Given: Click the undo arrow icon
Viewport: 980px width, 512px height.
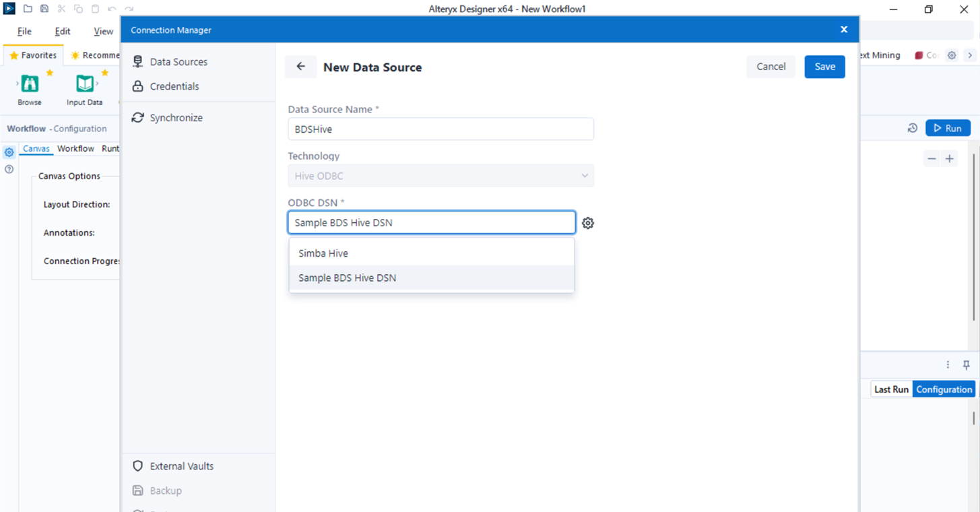Looking at the screenshot, I should (x=112, y=9).
